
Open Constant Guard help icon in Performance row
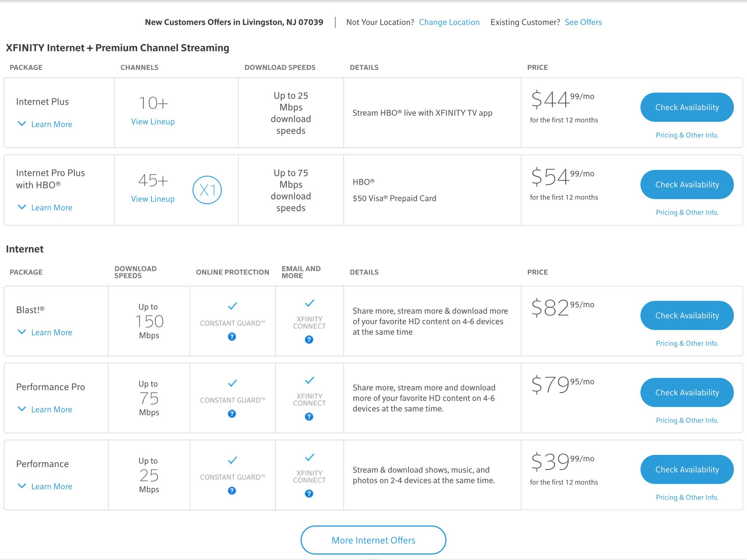tap(232, 491)
